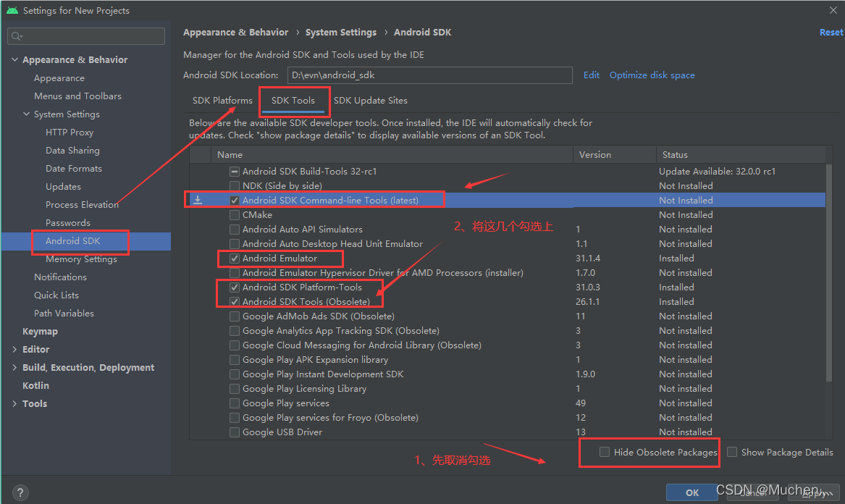Click into the settings search field

click(x=86, y=36)
